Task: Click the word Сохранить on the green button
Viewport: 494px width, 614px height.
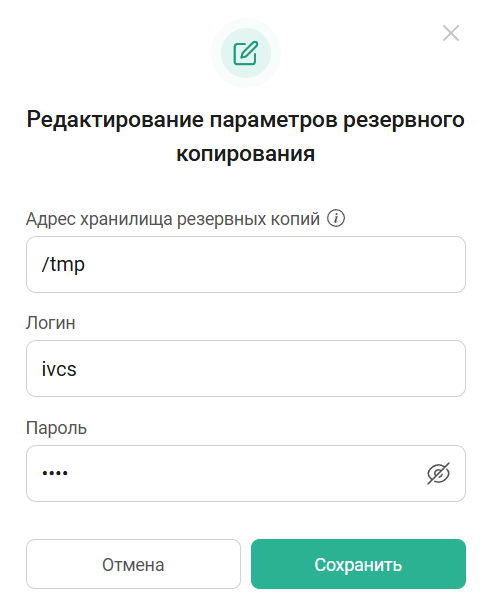Action: [358, 565]
